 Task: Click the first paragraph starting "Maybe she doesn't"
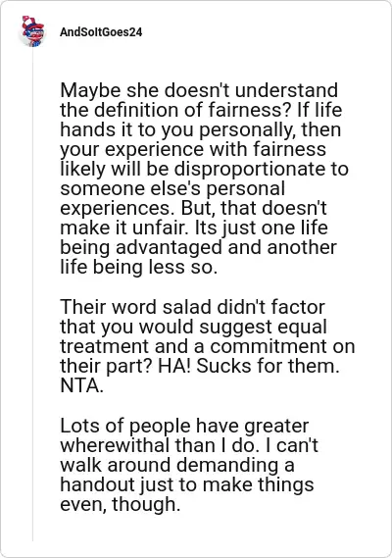(204, 178)
